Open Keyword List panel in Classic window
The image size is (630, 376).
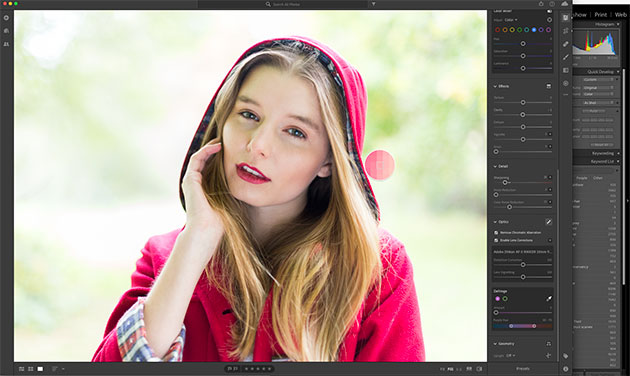click(602, 161)
